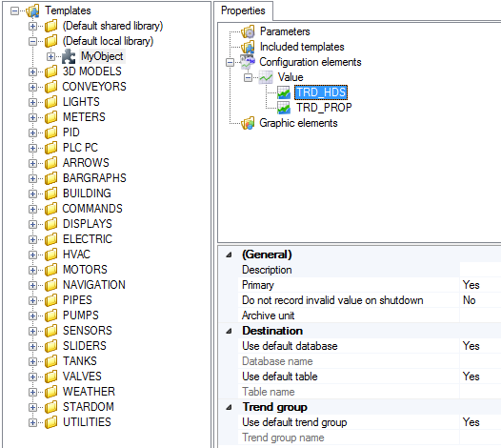Click the MyObject puzzle piece icon
501x448 pixels.
(x=69, y=56)
